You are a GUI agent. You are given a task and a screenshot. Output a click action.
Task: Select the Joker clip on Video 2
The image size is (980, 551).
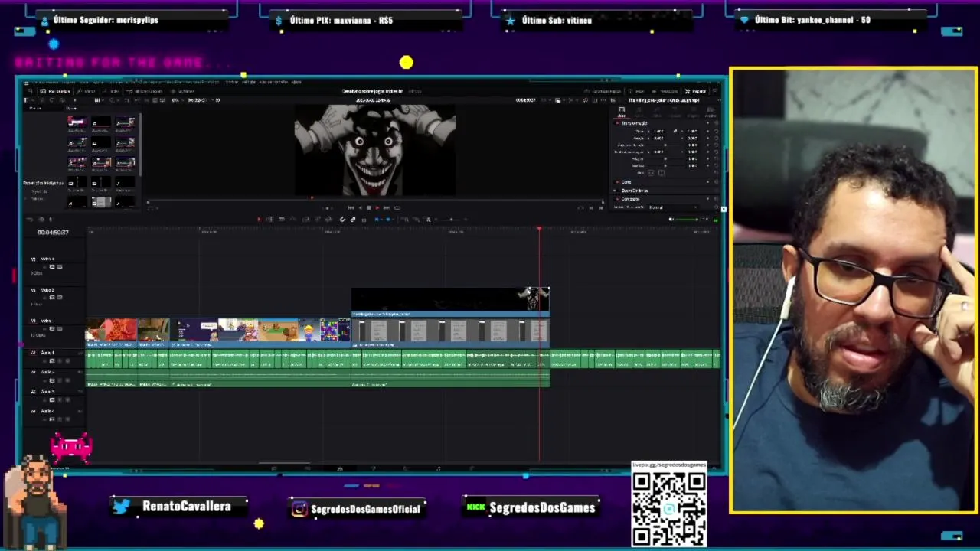[x=450, y=302]
